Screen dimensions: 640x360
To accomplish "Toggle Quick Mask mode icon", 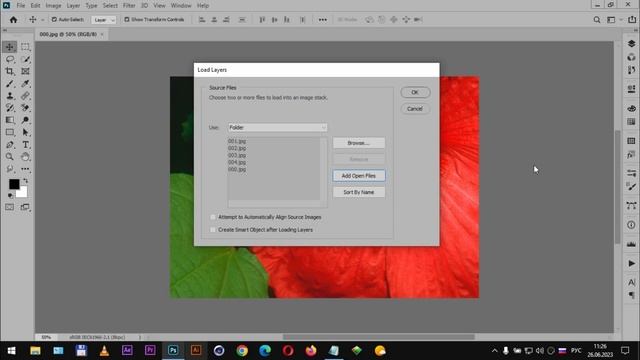I will [x=9, y=207].
